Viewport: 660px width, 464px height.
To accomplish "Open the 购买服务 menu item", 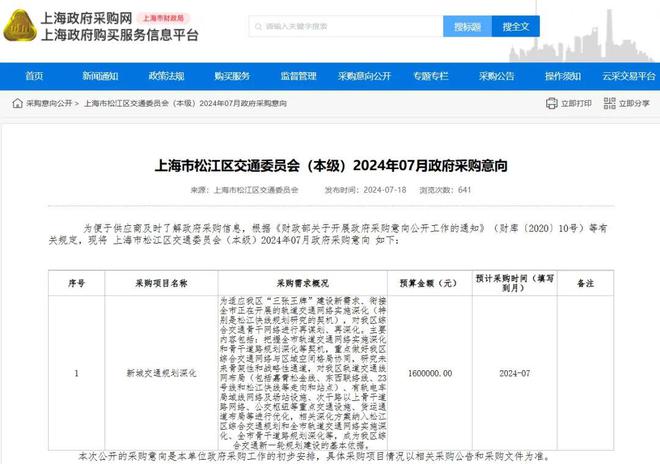I will [232, 76].
